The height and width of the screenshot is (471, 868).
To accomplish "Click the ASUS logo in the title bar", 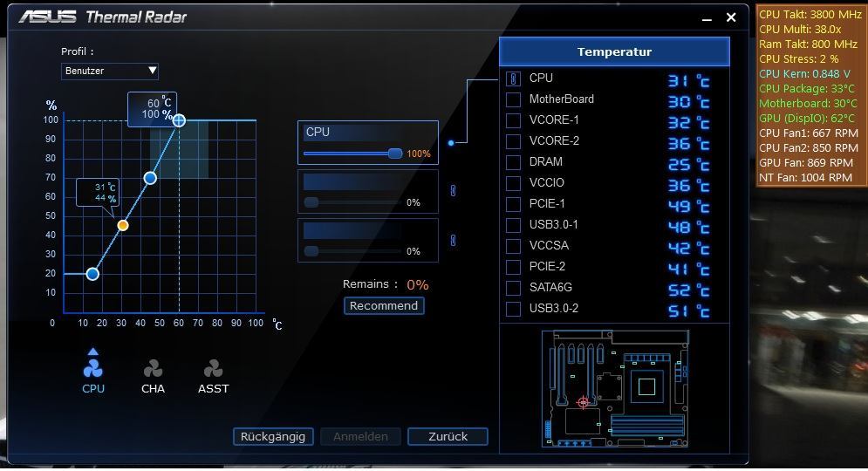I will point(48,17).
